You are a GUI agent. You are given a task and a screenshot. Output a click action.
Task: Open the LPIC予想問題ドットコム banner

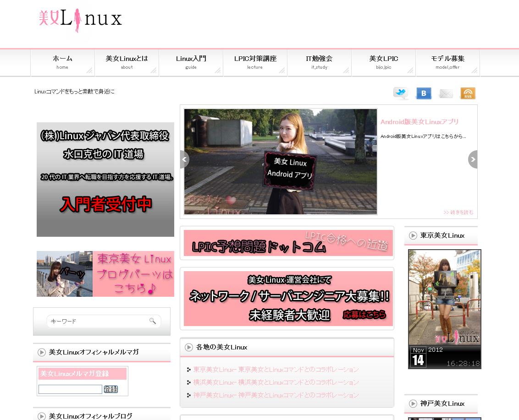coord(288,243)
